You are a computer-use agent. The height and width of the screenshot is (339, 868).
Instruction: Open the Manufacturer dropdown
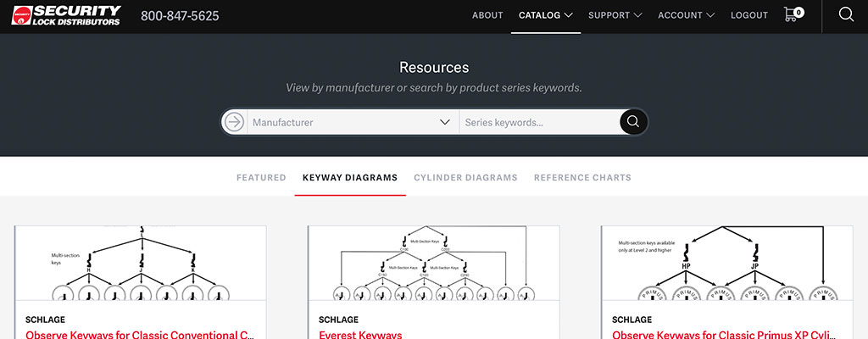(352, 122)
